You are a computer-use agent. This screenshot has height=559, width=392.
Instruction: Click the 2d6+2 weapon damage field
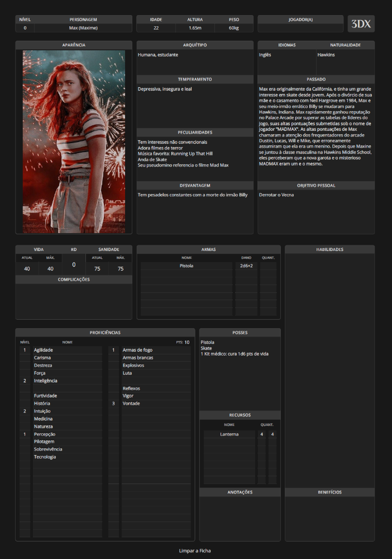click(246, 266)
